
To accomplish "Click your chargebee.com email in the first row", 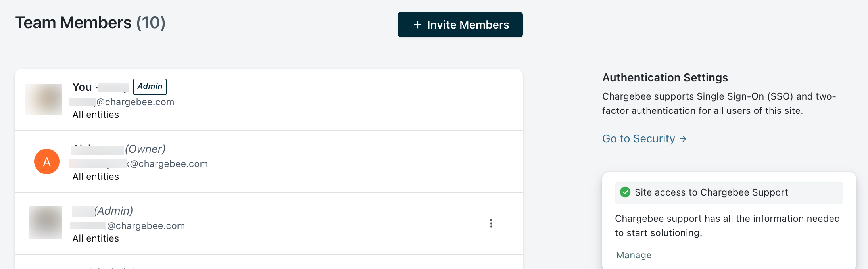I will point(122,102).
